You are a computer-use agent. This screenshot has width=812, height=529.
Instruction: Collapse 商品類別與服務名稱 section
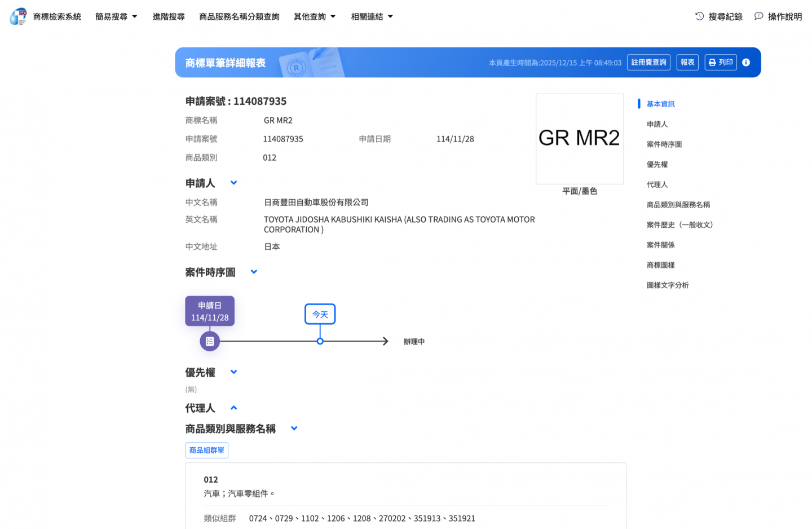(x=294, y=429)
